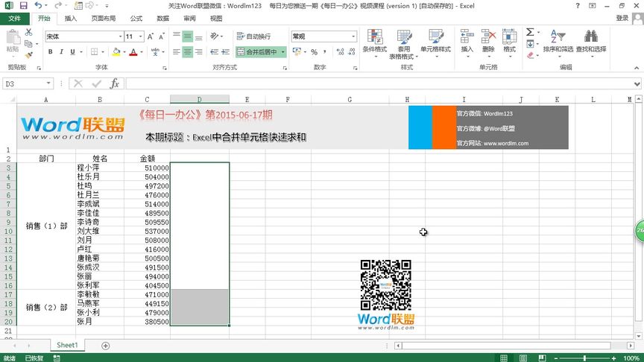
Task: Switch to the 数据 tab
Action: [162, 19]
